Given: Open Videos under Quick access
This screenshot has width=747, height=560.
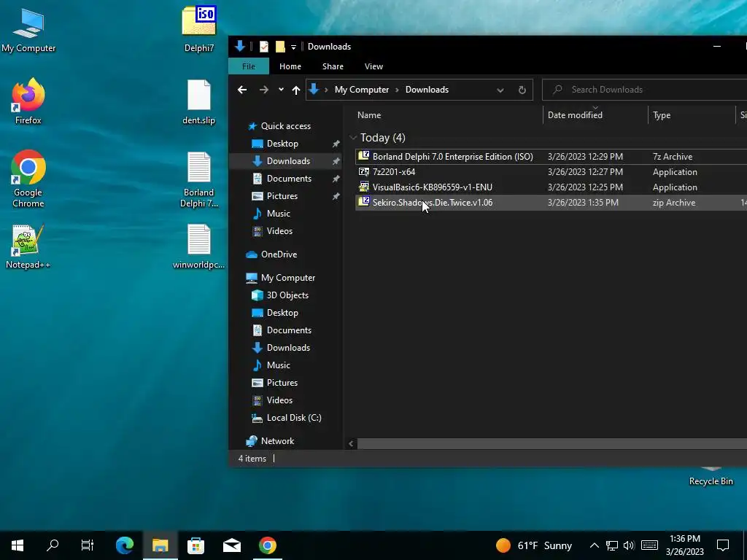Looking at the screenshot, I should pyautogui.click(x=279, y=231).
